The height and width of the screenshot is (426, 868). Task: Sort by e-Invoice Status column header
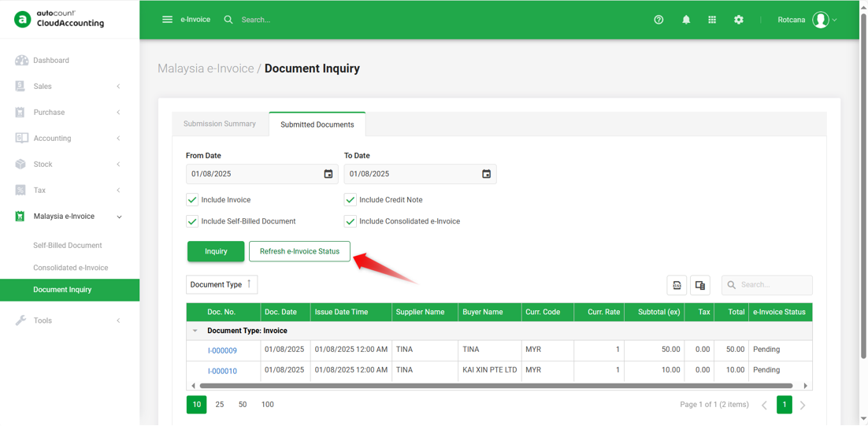[780, 312]
